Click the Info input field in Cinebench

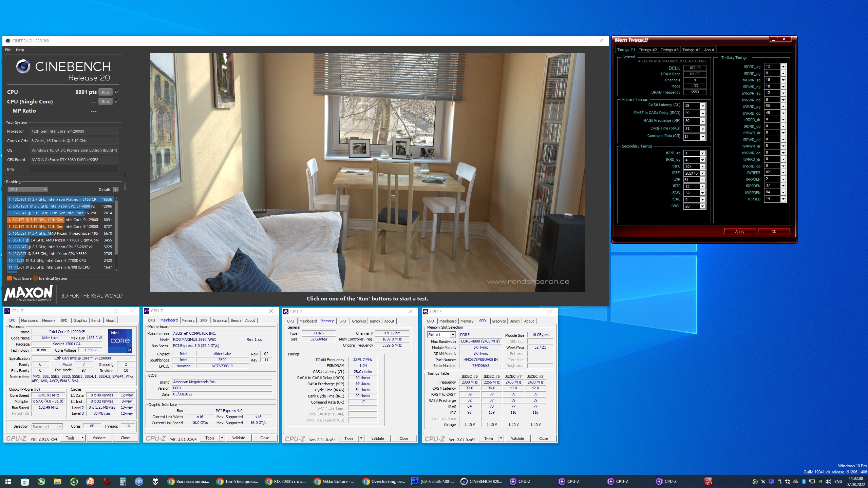pos(74,169)
